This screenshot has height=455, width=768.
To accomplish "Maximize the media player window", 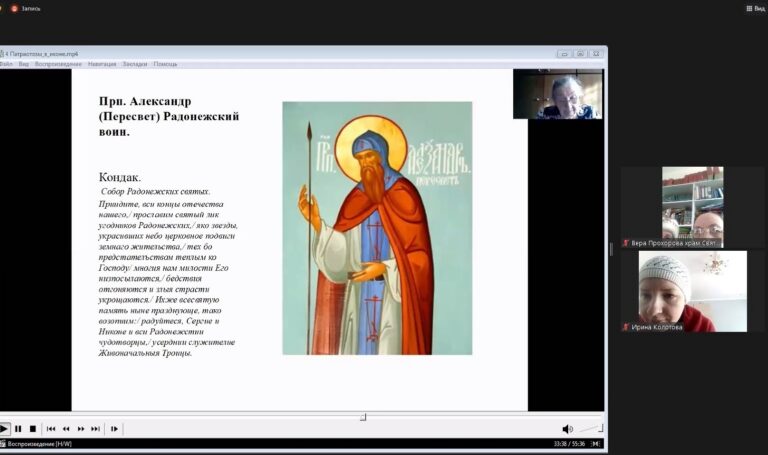I will [x=580, y=54].
